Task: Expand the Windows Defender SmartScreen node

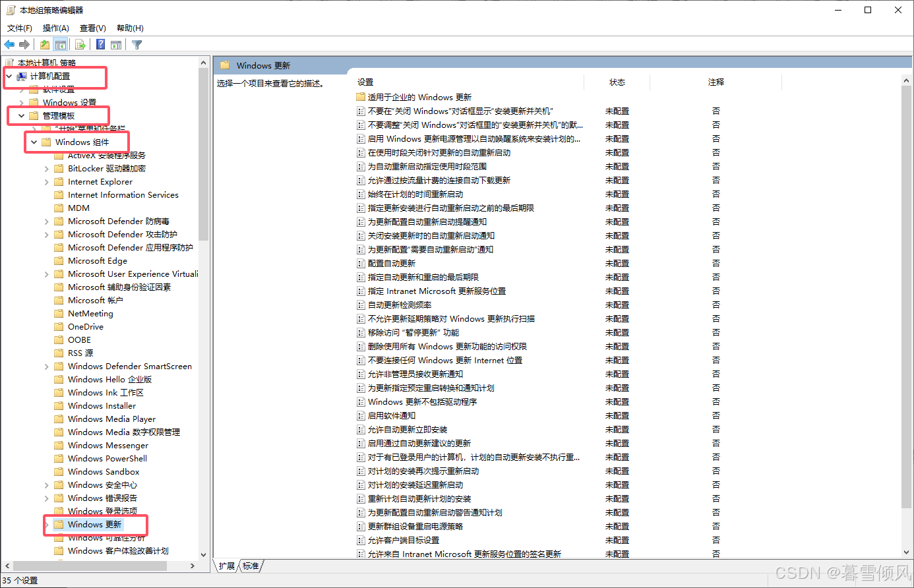Action: pos(46,367)
